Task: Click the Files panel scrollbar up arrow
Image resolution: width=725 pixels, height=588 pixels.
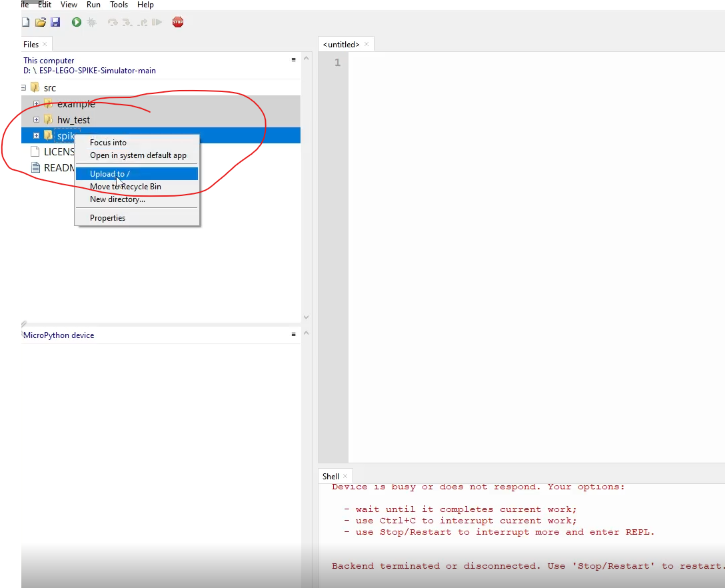Action: [306, 57]
